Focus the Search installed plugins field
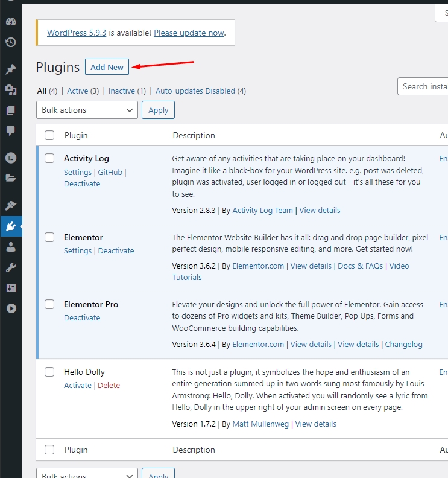This screenshot has width=448, height=478. 423,86
